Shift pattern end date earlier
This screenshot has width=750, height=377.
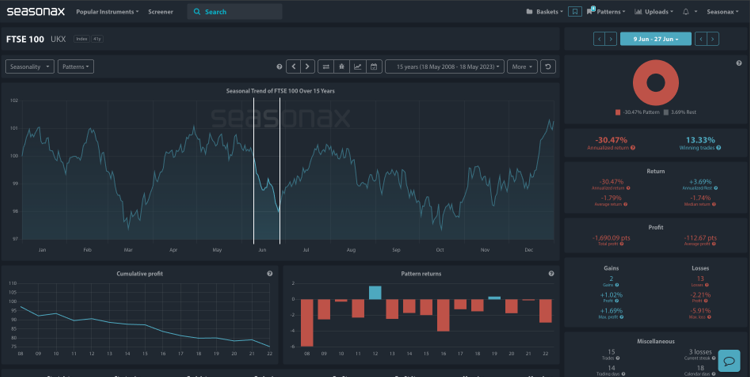pyautogui.click(x=701, y=39)
